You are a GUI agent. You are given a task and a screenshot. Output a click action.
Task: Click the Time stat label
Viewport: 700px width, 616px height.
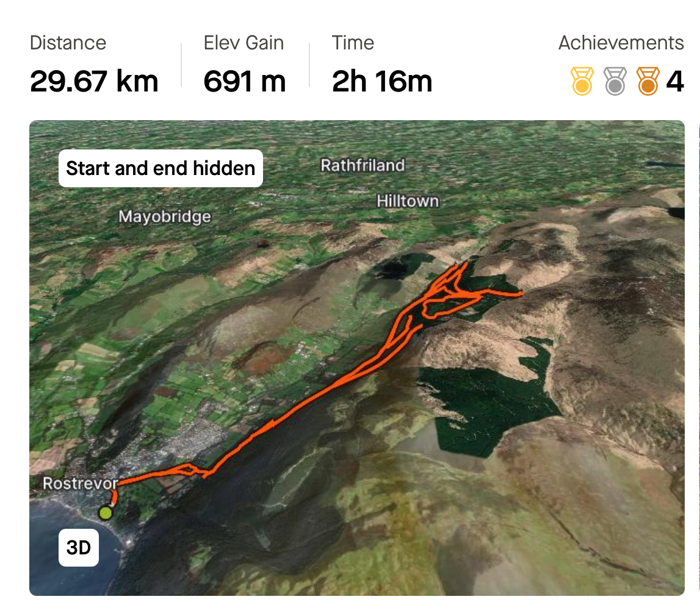pyautogui.click(x=353, y=43)
